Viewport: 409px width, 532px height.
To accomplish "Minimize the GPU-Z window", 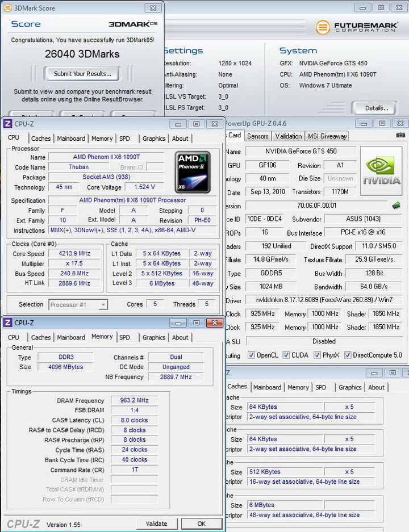I will pyautogui.click(x=364, y=124).
